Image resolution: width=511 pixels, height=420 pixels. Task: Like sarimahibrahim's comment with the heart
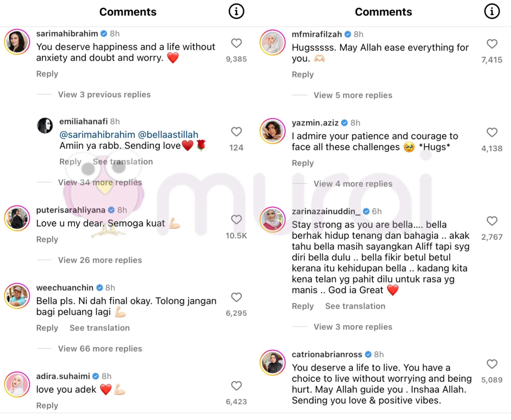(x=236, y=43)
